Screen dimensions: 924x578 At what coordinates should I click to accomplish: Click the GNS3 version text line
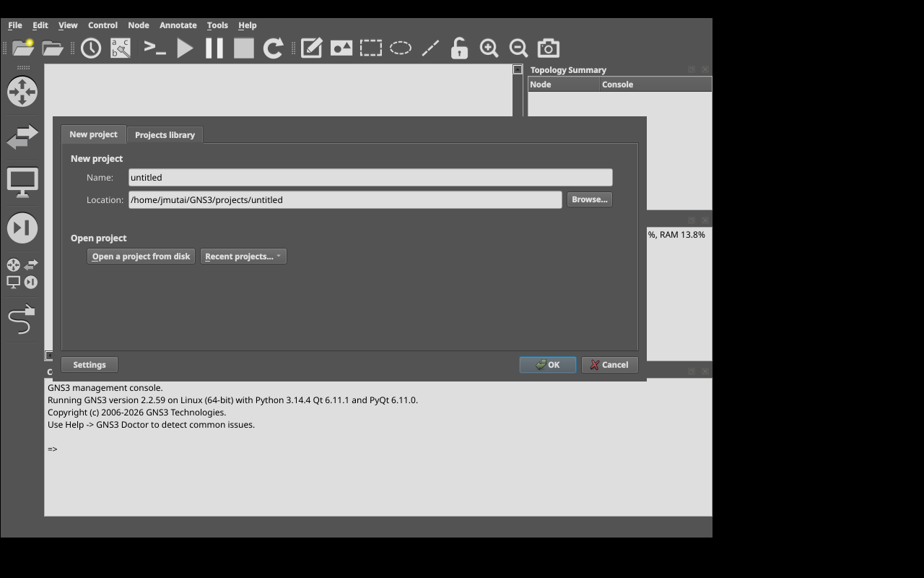[x=232, y=400]
